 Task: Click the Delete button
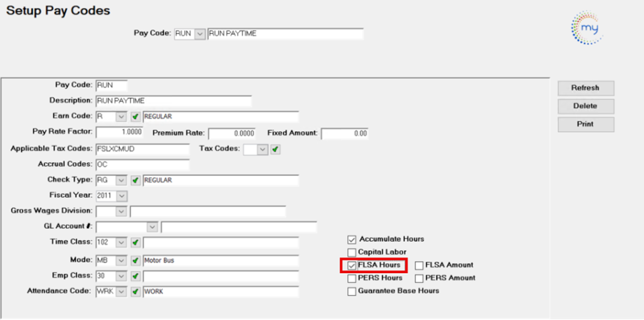[585, 106]
